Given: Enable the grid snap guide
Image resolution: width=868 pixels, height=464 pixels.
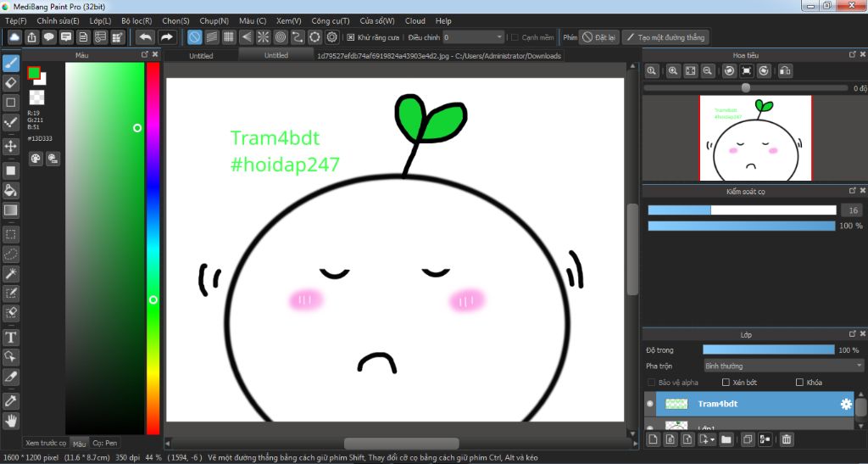Looking at the screenshot, I should (229, 37).
